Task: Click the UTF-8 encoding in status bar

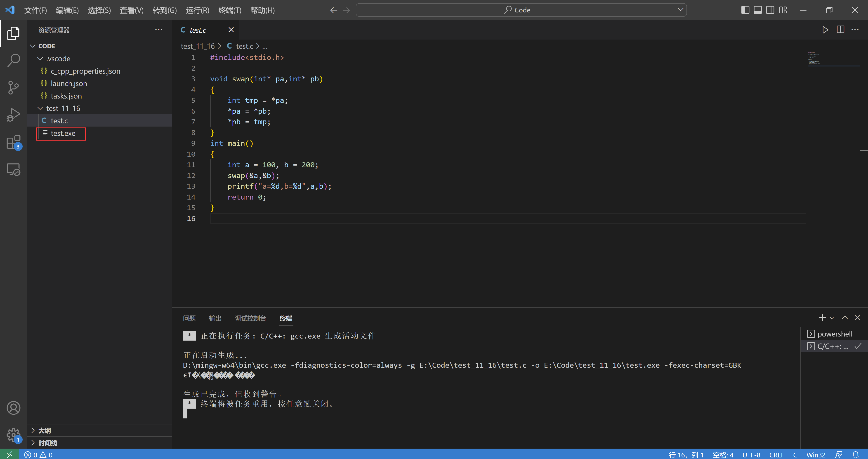Action: [x=751, y=455]
